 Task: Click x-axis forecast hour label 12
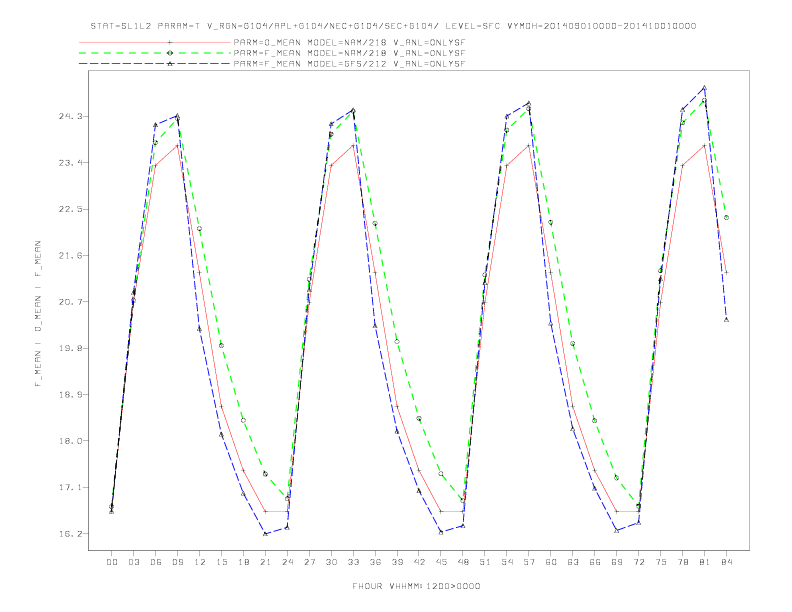(200, 562)
